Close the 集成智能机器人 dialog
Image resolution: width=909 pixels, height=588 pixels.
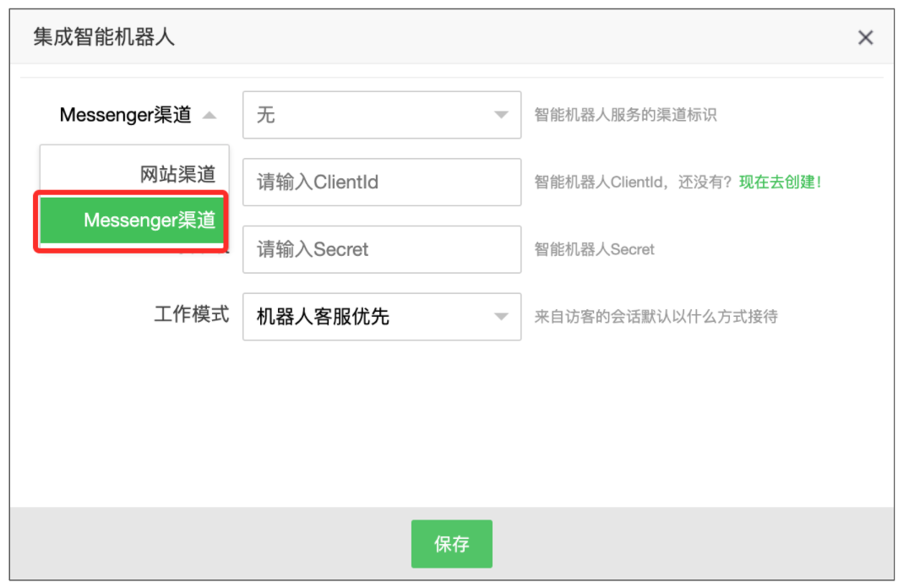tap(865, 38)
